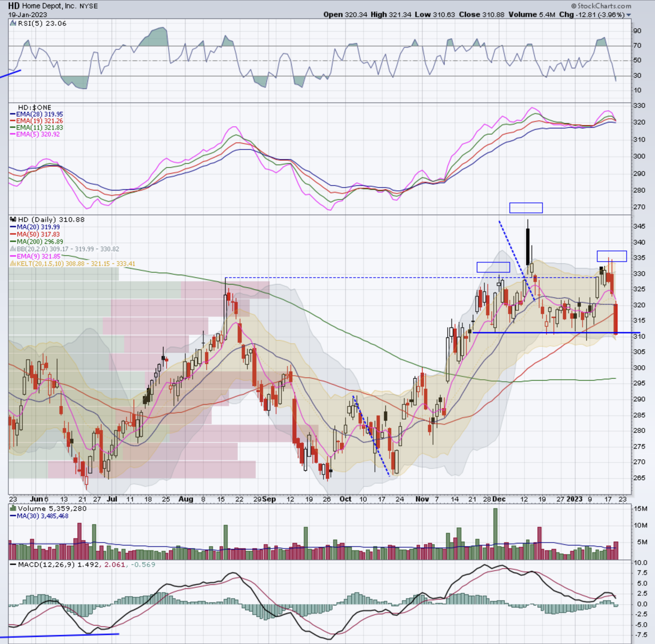Click the Dec label on date axis
The height and width of the screenshot is (644, 655).
pyautogui.click(x=499, y=499)
